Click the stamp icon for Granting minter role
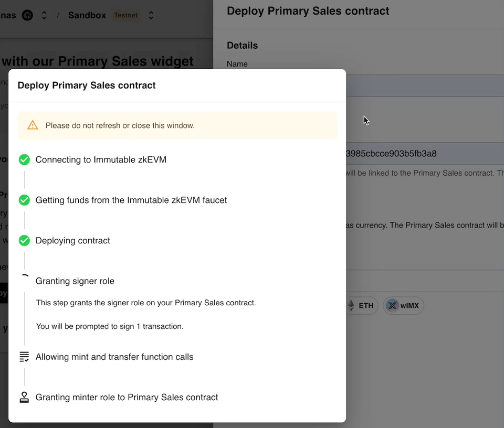 click(24, 397)
